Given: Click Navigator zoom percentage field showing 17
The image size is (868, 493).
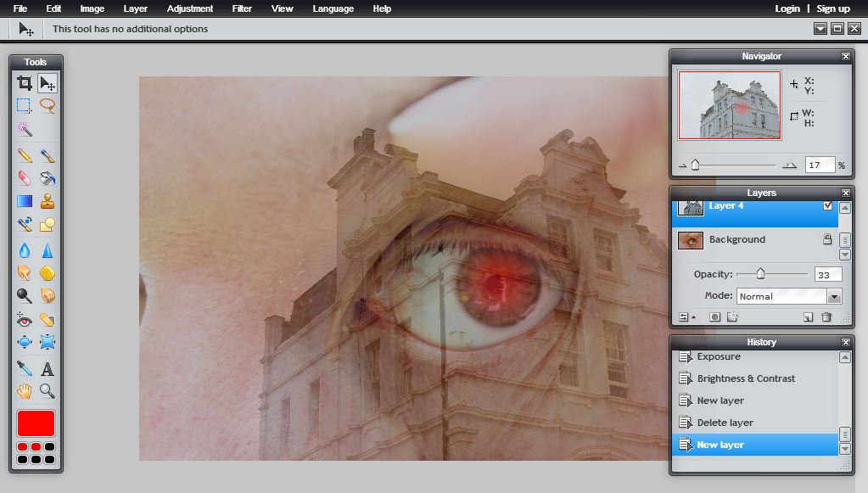Looking at the screenshot, I should click(820, 165).
